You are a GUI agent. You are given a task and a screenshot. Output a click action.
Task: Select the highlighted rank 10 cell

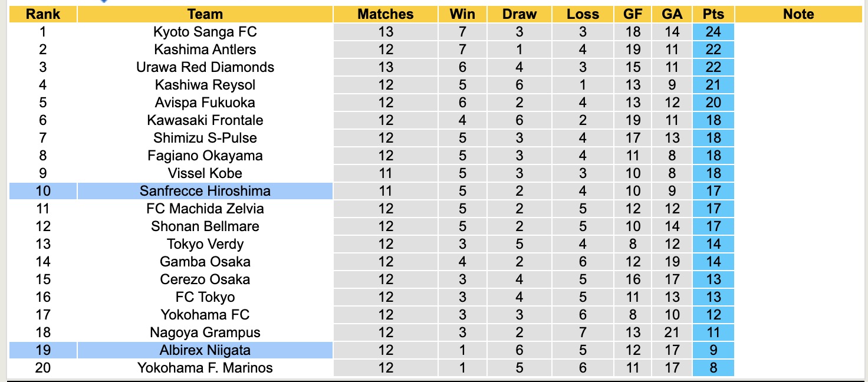pyautogui.click(x=43, y=191)
